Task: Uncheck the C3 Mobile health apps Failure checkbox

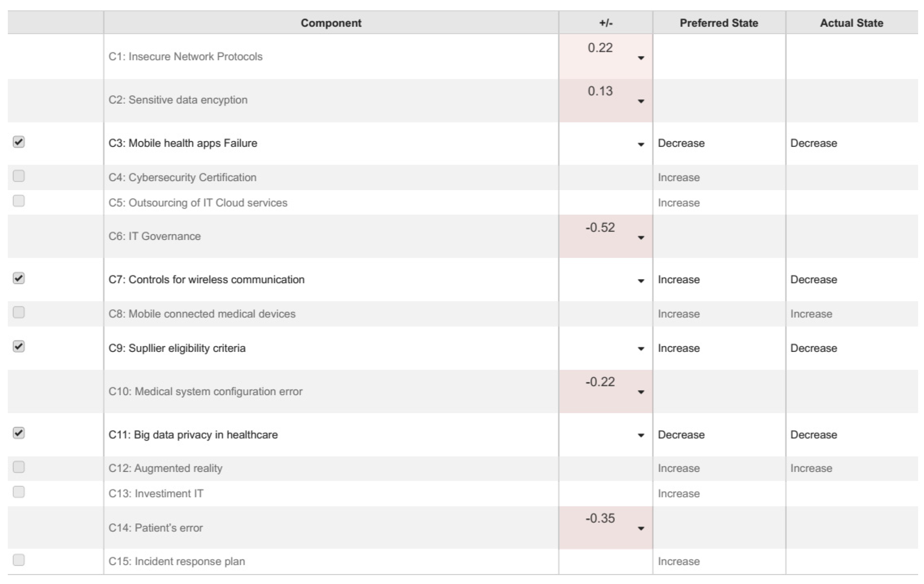Action: (x=18, y=142)
